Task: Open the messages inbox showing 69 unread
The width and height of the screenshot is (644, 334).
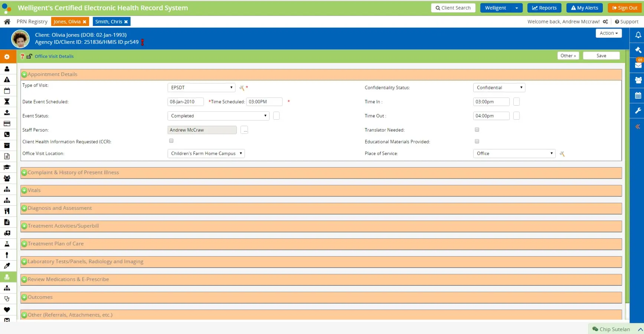Action: pos(638,65)
